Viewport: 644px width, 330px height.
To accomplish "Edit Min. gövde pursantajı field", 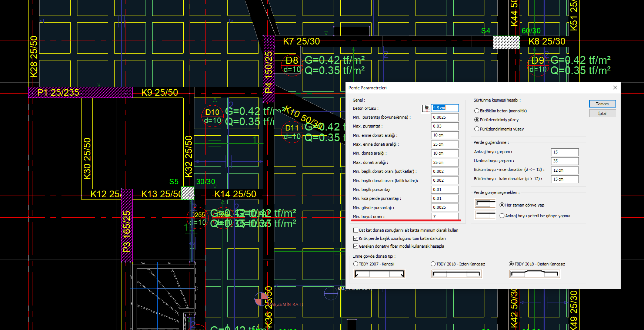I will [x=445, y=207].
